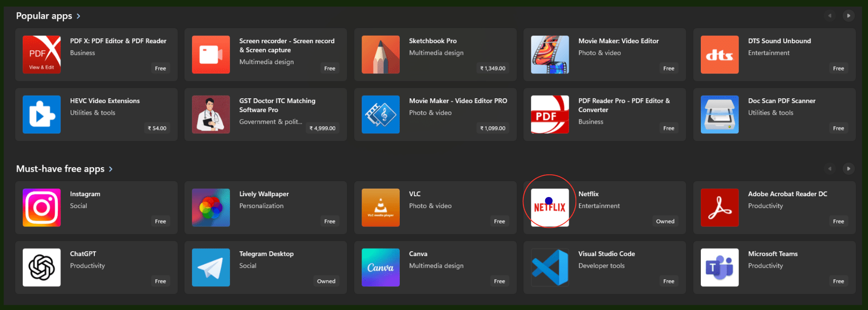
Task: Expand the Must-have free apps section
Action: click(111, 169)
